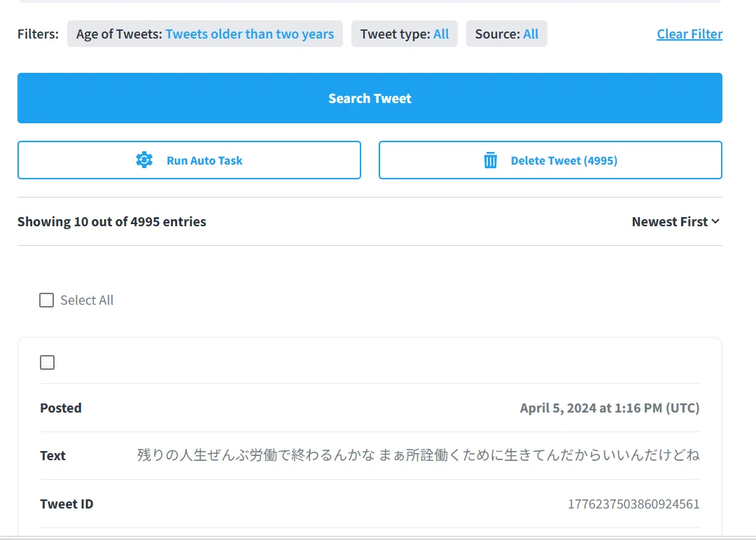Click the Japanese tweet text content

(418, 455)
